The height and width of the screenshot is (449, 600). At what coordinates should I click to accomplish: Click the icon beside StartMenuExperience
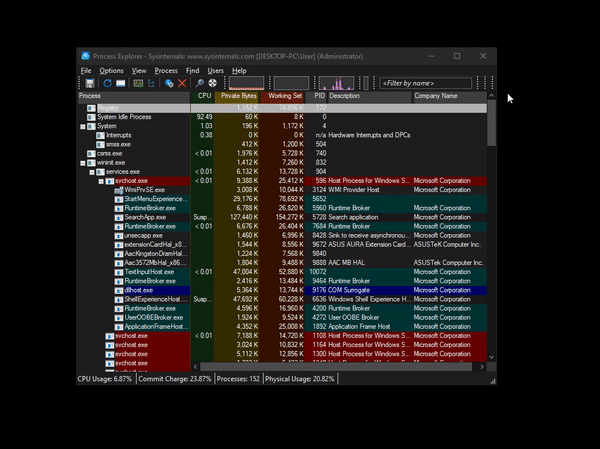point(119,199)
